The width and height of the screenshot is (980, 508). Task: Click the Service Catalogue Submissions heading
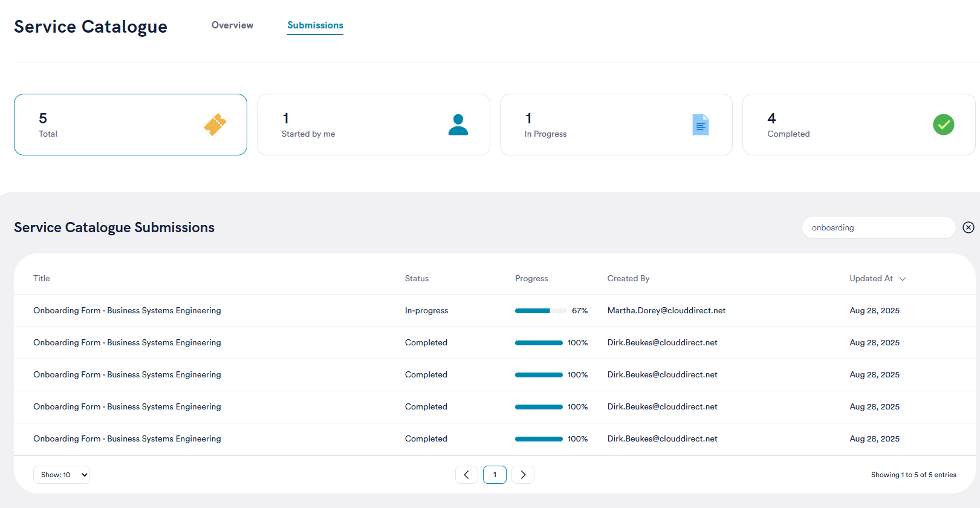114,227
